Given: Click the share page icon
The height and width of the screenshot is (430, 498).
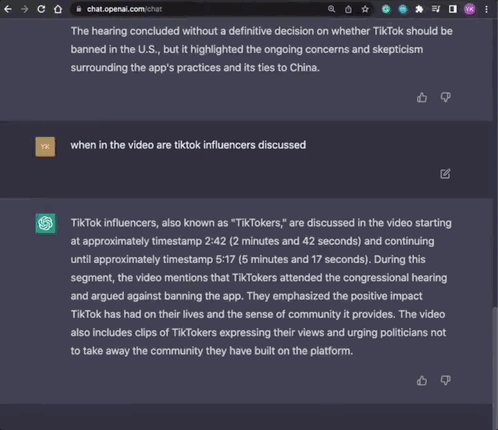Looking at the screenshot, I should point(348,9).
